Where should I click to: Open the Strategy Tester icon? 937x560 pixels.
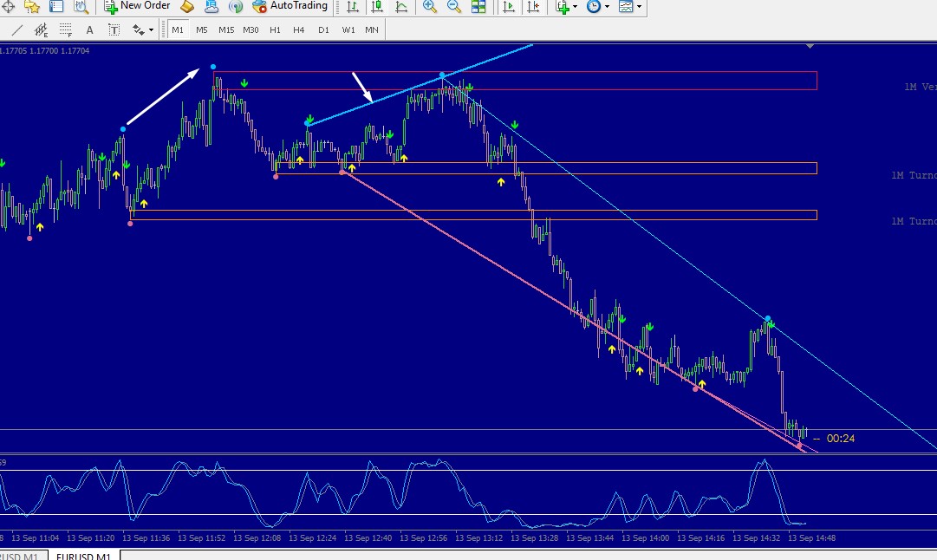(x=81, y=7)
